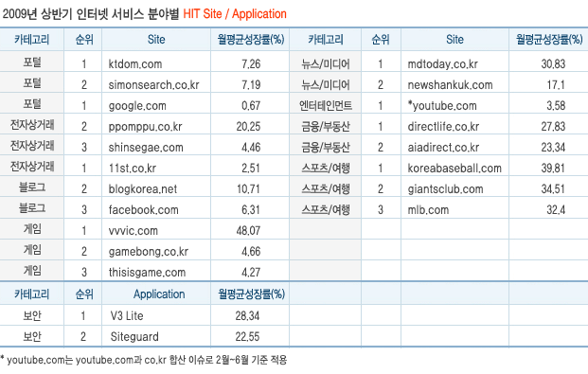Click shinsegae.com in the site column
This screenshot has width=588, height=374.
pos(146,148)
